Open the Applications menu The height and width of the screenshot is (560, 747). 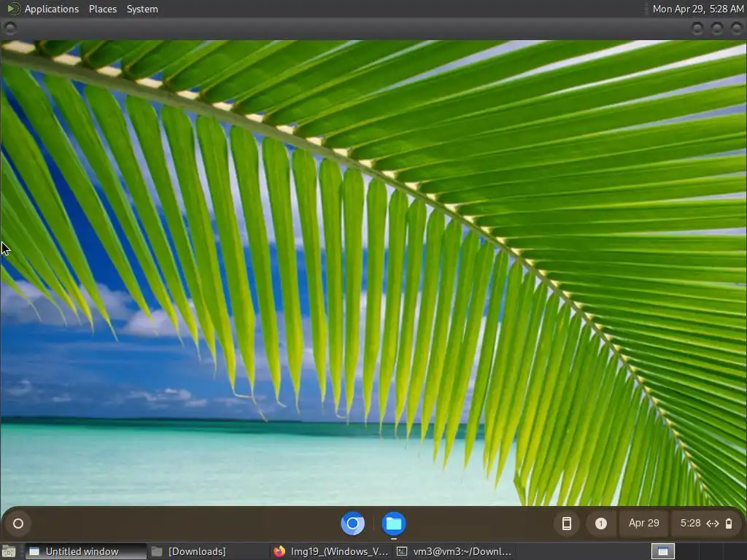point(52,9)
